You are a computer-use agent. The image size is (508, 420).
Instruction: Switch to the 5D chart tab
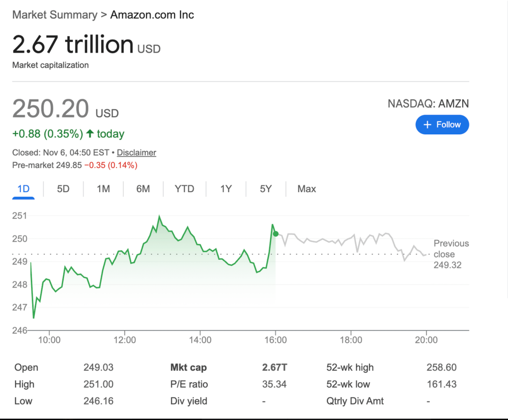point(63,189)
